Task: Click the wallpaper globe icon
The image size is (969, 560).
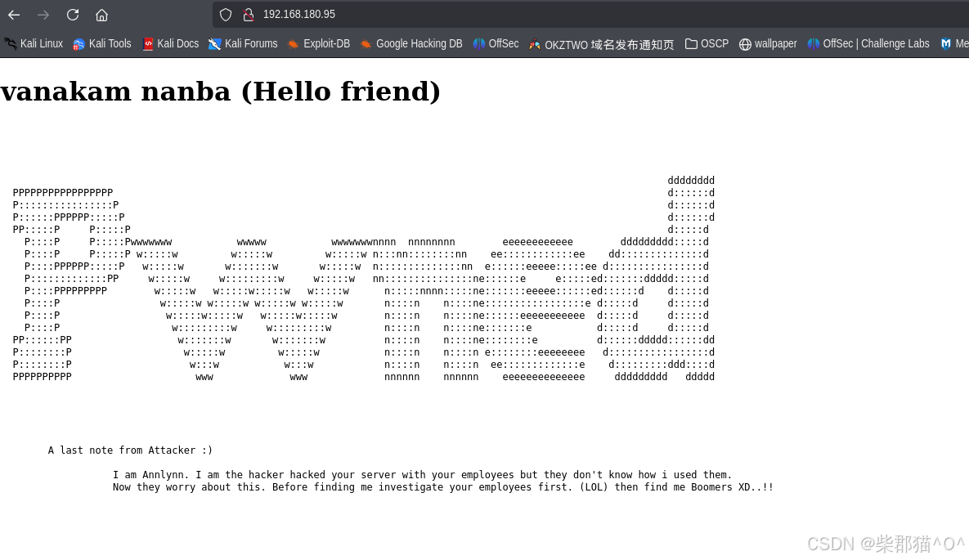Action: coord(745,44)
